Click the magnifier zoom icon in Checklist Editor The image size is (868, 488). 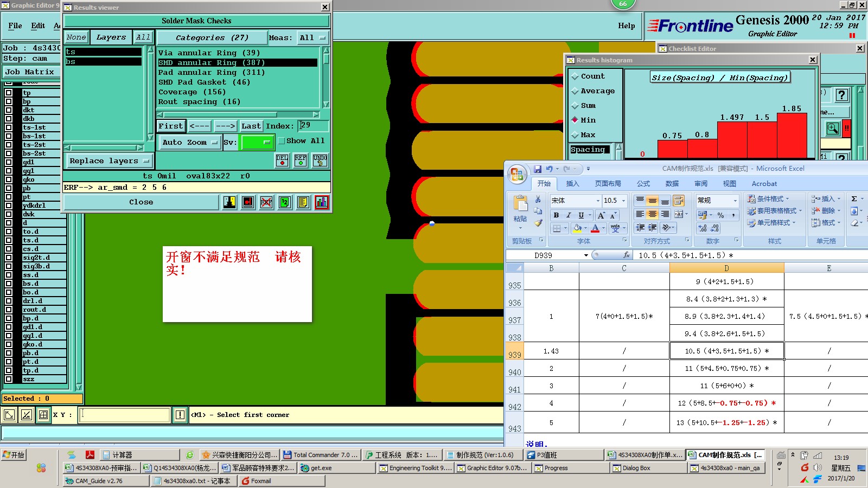(x=832, y=129)
